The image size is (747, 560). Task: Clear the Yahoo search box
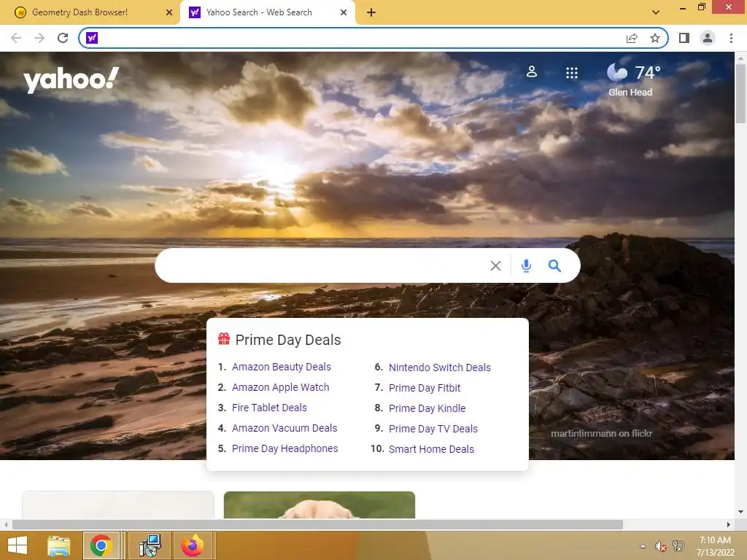(495, 265)
